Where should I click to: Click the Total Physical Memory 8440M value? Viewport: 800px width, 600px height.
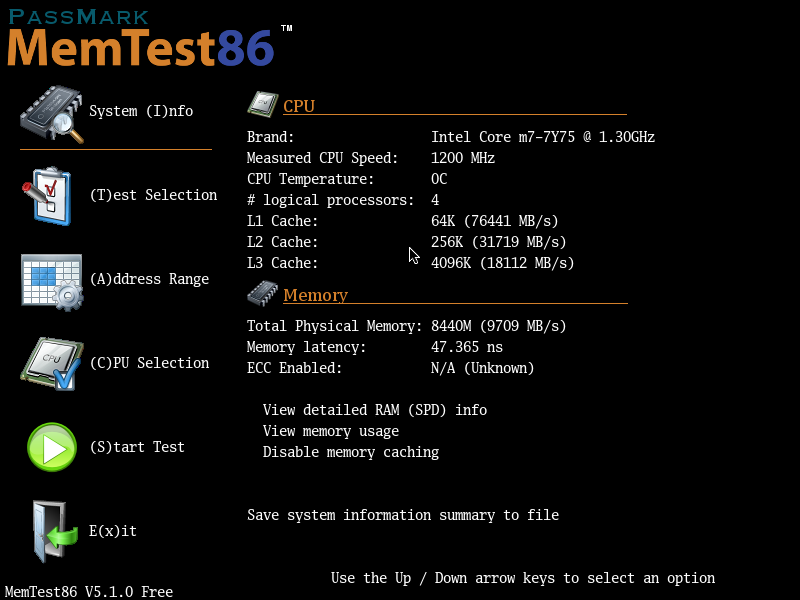(499, 326)
